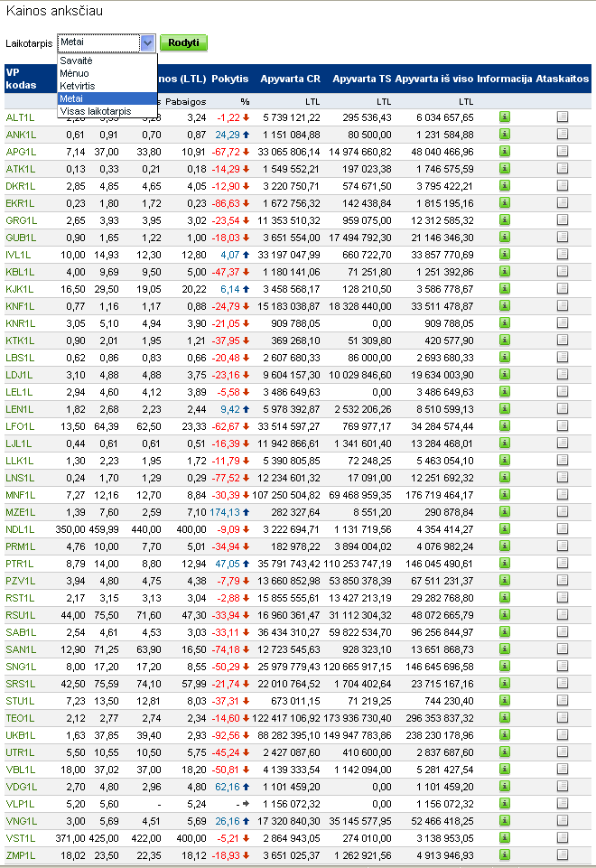Click MNF1L Apyvarta CR value 107 250 504,82
Image resolution: width=596 pixels, height=868 pixels.
point(286,495)
